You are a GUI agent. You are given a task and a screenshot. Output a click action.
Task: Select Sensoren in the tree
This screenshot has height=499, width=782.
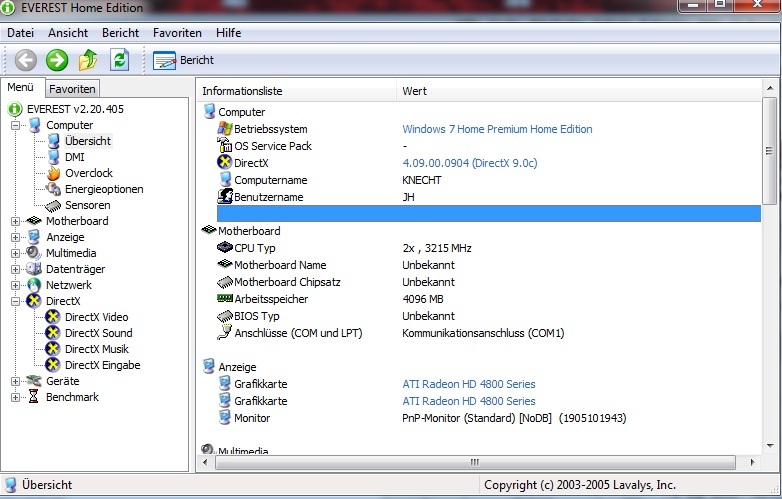pos(87,205)
